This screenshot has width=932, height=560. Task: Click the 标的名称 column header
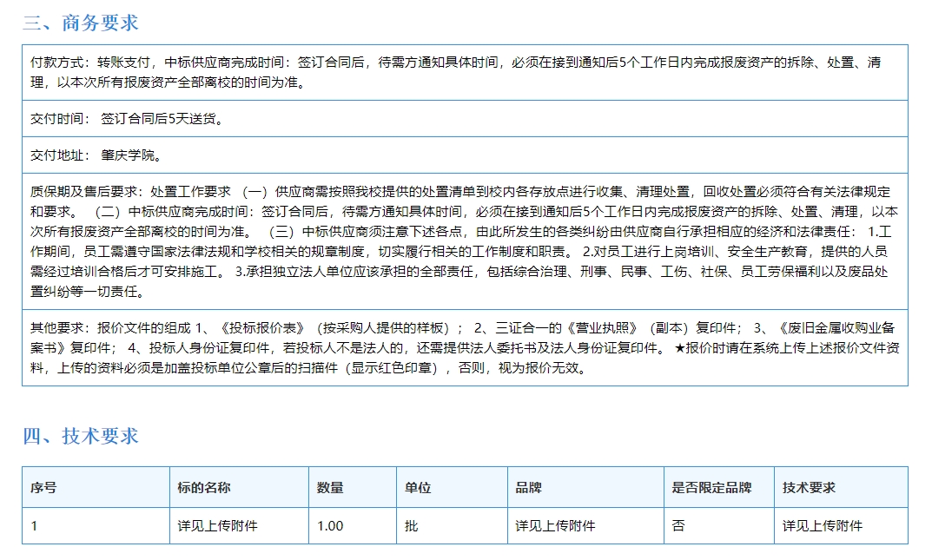[204, 488]
